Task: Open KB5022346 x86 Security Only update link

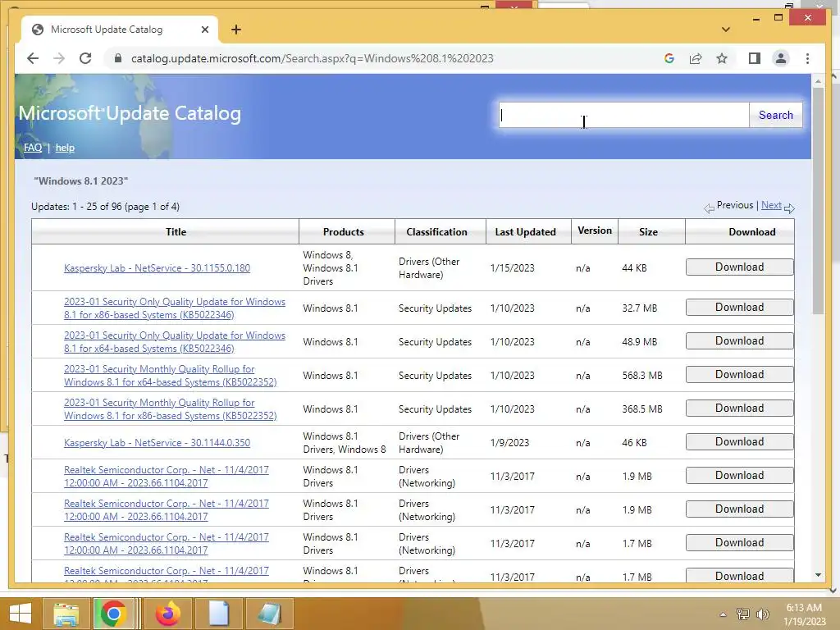Action: coord(175,308)
